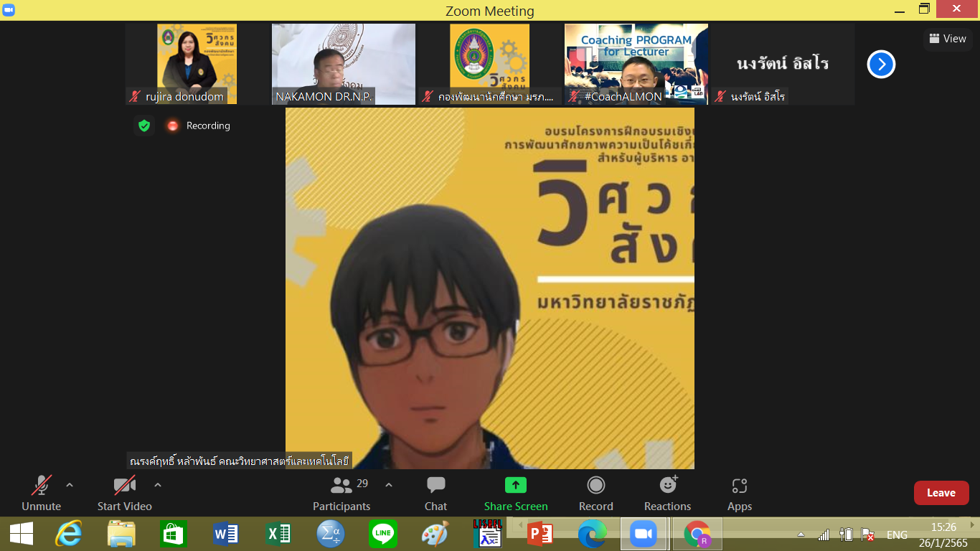
Task: Show next participants with blue arrow
Action: coord(881,65)
